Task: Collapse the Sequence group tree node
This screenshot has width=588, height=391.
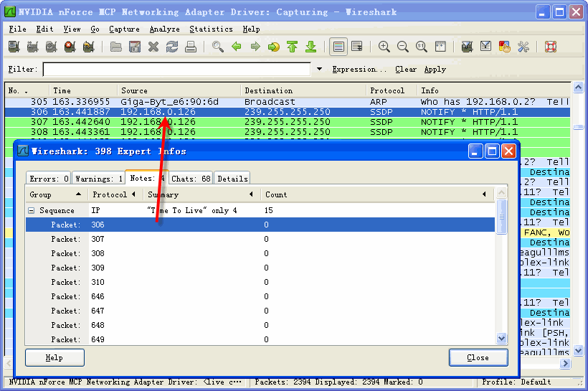Action: pos(32,211)
